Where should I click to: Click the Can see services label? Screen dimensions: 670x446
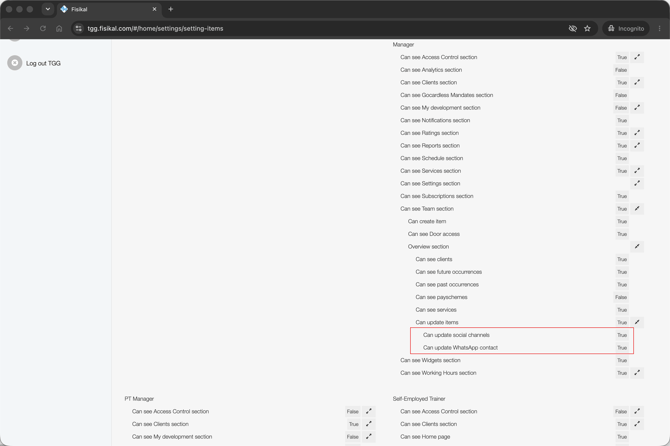tap(436, 310)
